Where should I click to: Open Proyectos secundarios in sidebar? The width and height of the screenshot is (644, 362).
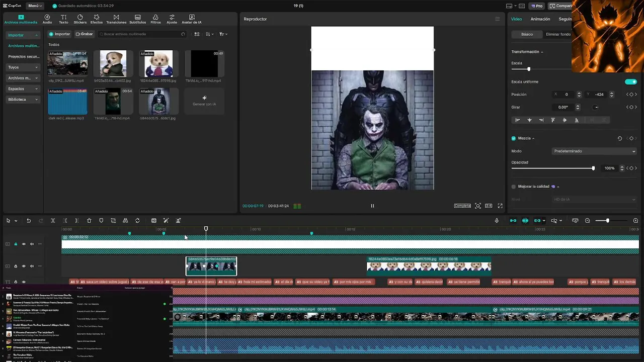24,57
